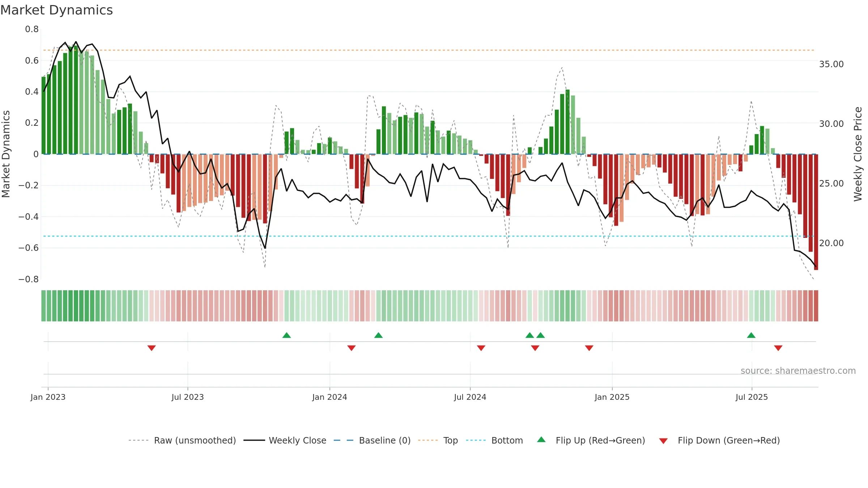Toggle the Baseline (0) legend entry
This screenshot has height=488, width=868.
point(372,440)
